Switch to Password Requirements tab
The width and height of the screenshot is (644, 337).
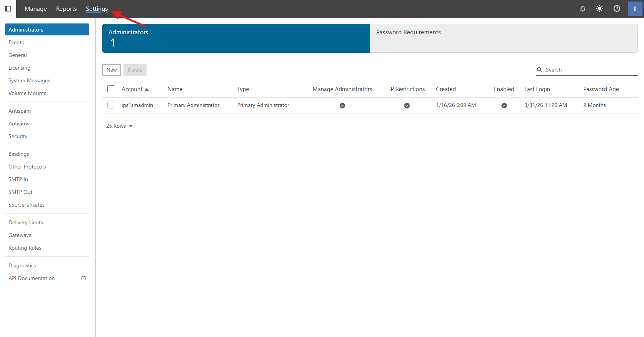coord(504,38)
